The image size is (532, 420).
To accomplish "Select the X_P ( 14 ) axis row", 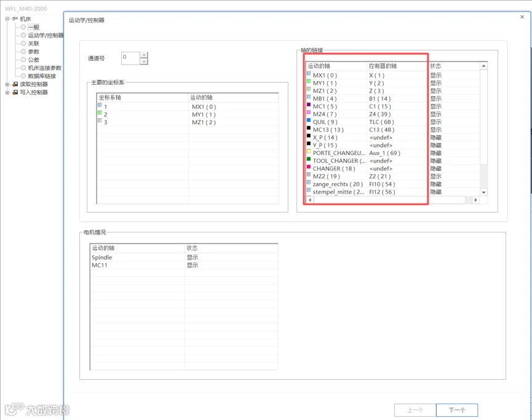I will [x=393, y=137].
